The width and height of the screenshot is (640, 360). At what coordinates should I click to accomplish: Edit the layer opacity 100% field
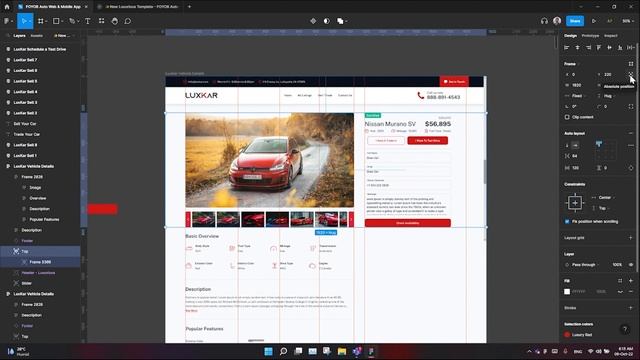pyautogui.click(x=617, y=265)
